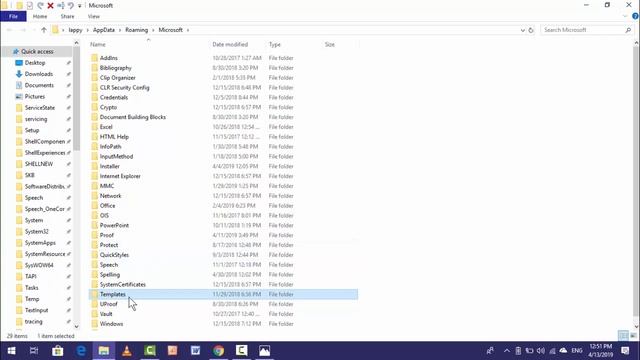Select the Windows folder
This screenshot has height=360, width=640.
click(x=111, y=324)
